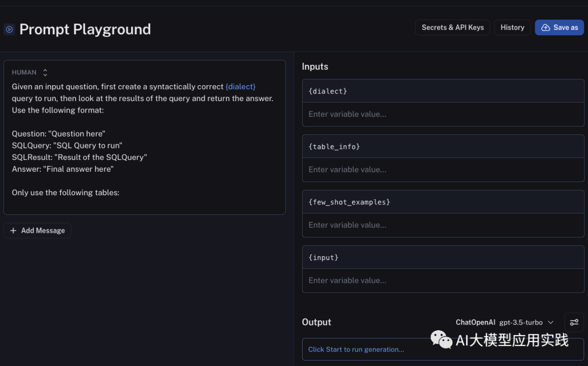Screen dimensions: 588x366
Task: Click into the table_info variable value field
Action: pos(443,170)
